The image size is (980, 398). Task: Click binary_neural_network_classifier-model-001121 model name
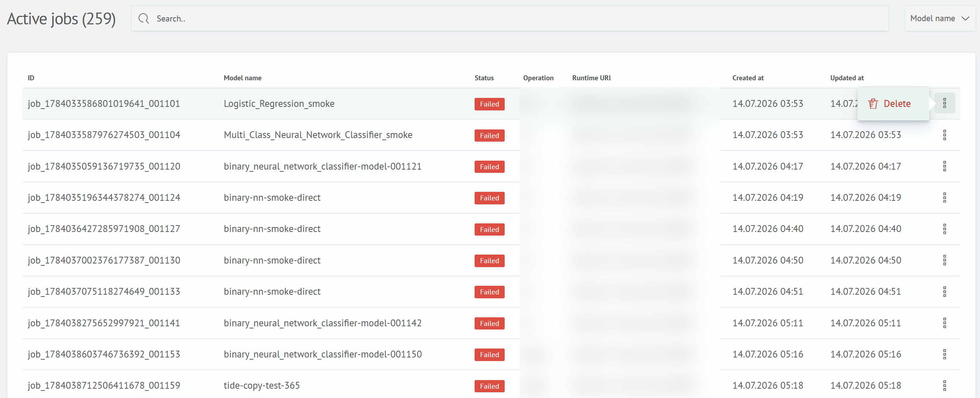(322, 166)
